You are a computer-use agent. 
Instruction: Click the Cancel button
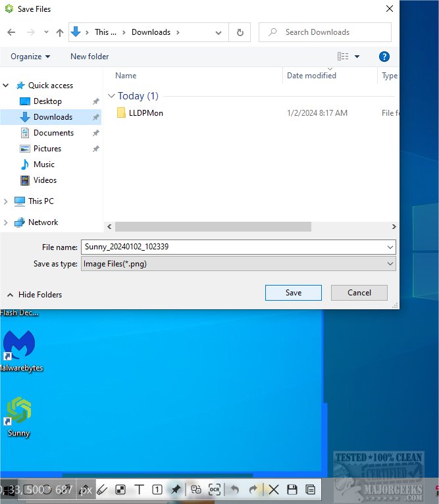tap(359, 293)
